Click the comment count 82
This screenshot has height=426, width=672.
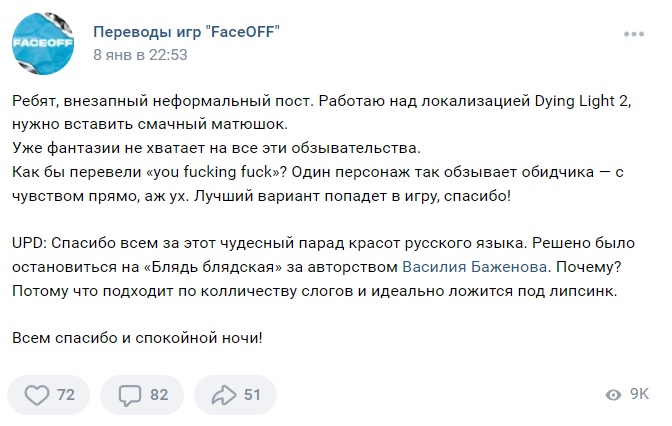click(x=159, y=395)
